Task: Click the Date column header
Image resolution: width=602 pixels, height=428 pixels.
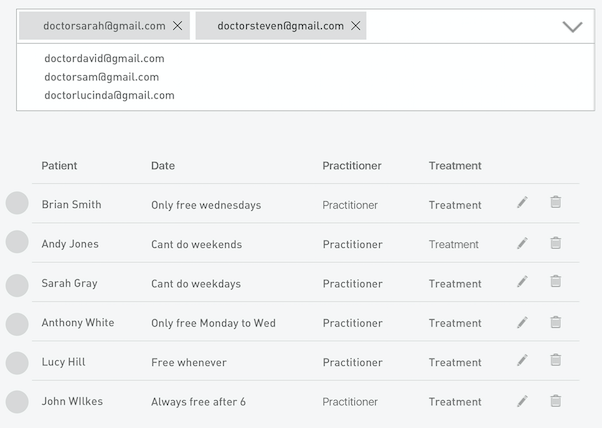Action: (163, 165)
